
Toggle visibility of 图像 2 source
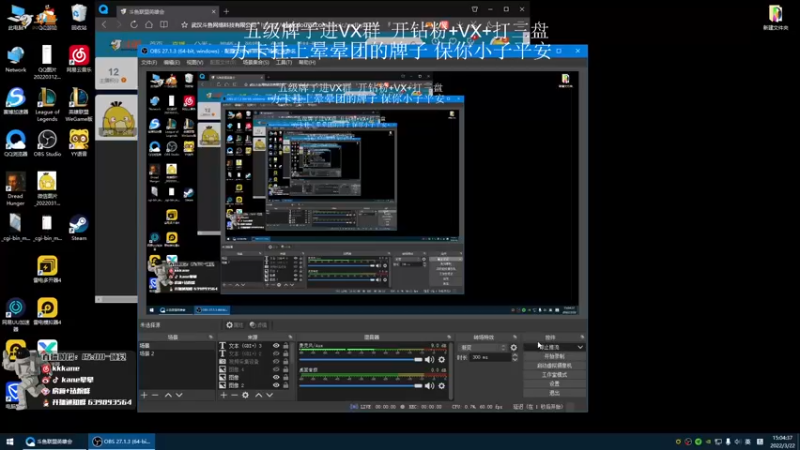pyautogui.click(x=276, y=385)
